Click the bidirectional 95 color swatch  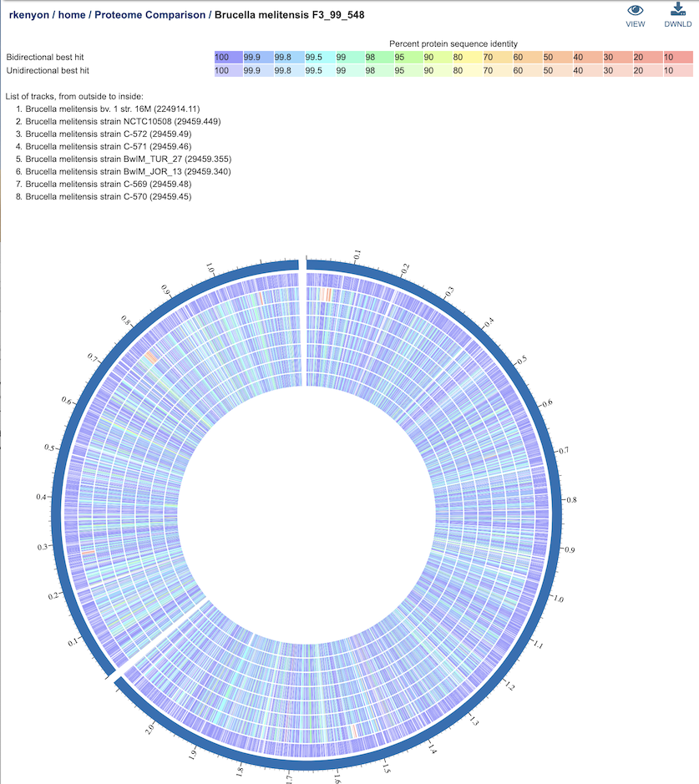[408, 57]
